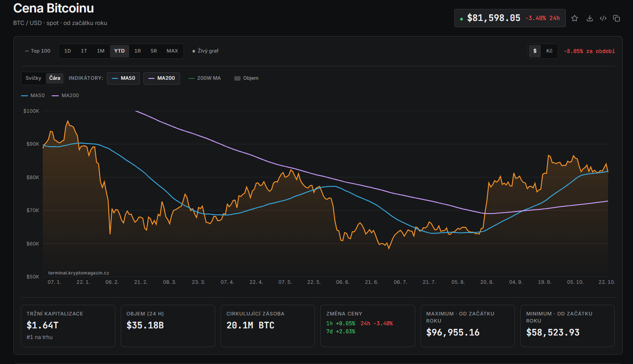Click the Tržní kapitalizace $1.64T card
633x364 pixels.
point(68,326)
